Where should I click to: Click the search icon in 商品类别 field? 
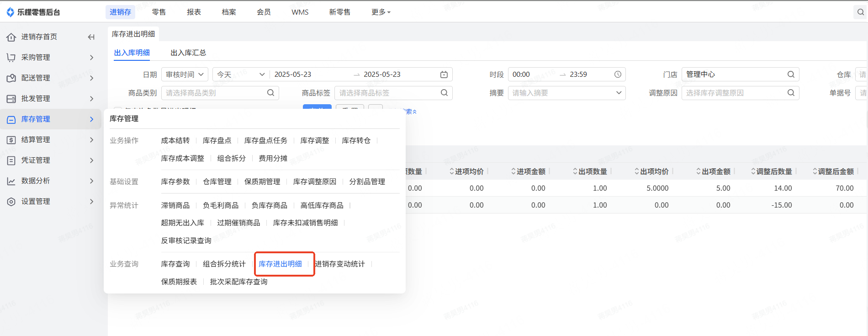270,93
